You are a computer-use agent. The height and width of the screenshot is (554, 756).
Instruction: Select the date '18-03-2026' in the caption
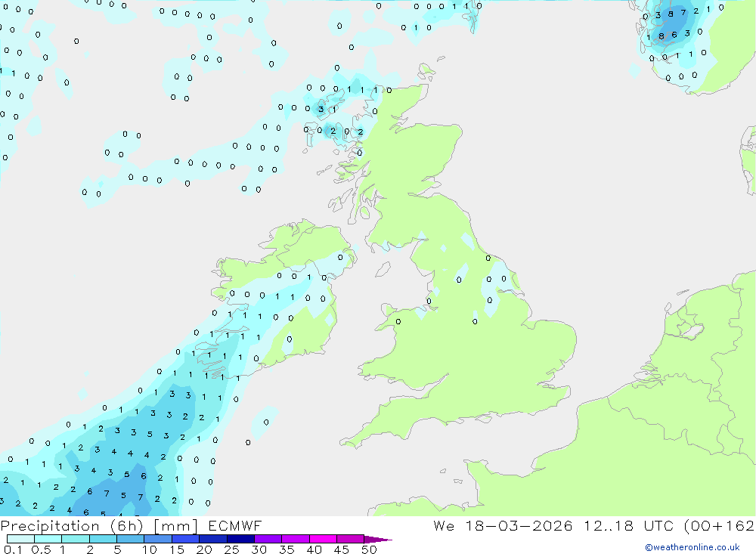pyautogui.click(x=519, y=525)
